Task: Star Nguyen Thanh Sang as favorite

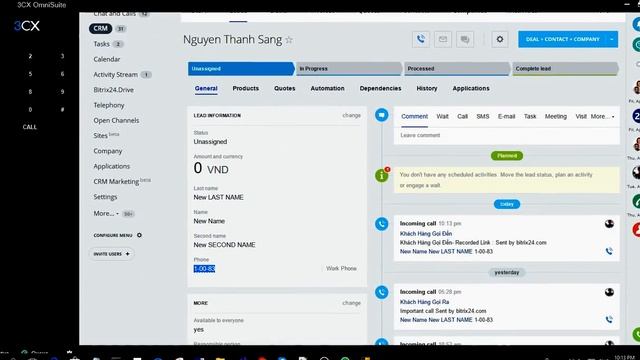Action: click(289, 40)
